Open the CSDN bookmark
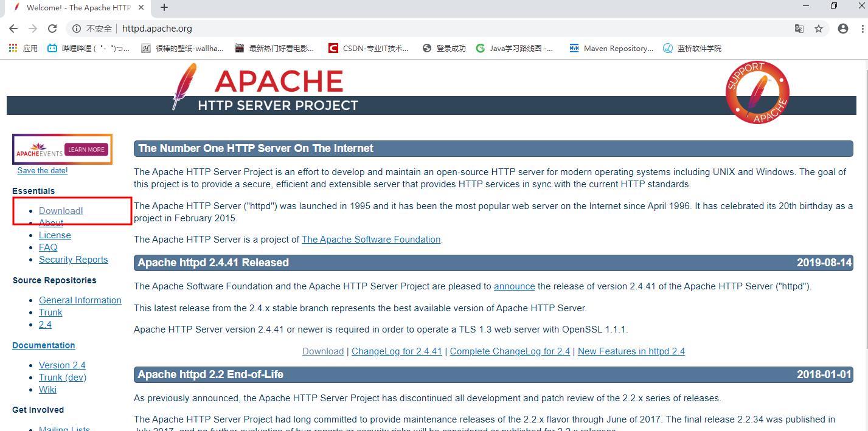The image size is (868, 431). [x=369, y=48]
